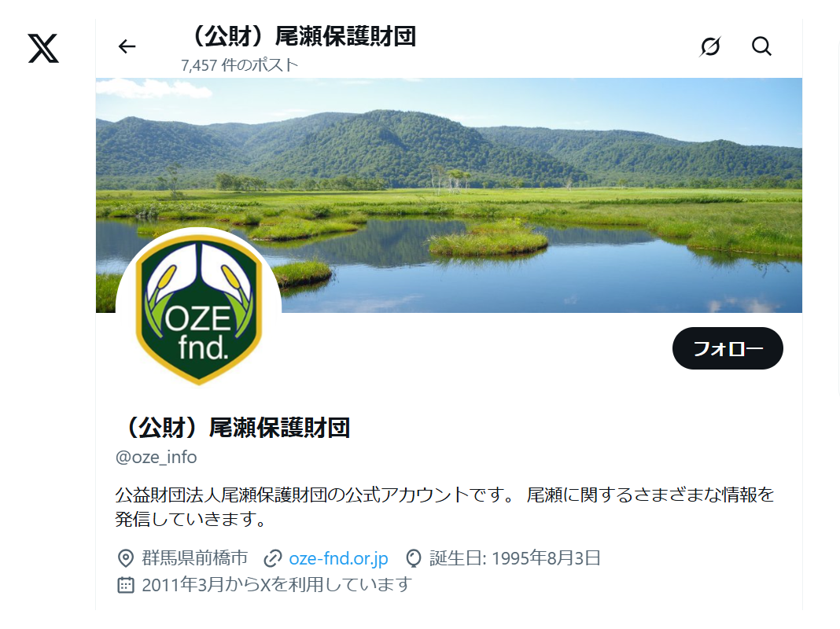Follow 尾瀬保護財団 with the フォロー button
The height and width of the screenshot is (629, 840).
728,348
